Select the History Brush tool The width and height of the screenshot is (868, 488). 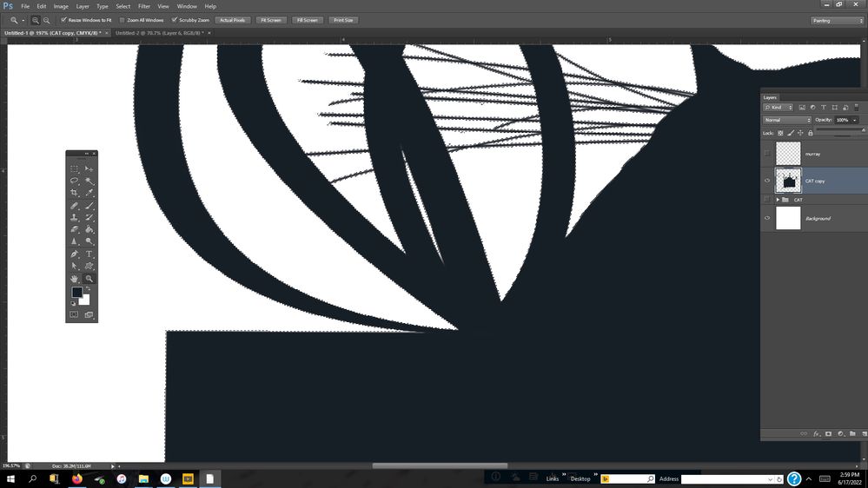(x=89, y=217)
